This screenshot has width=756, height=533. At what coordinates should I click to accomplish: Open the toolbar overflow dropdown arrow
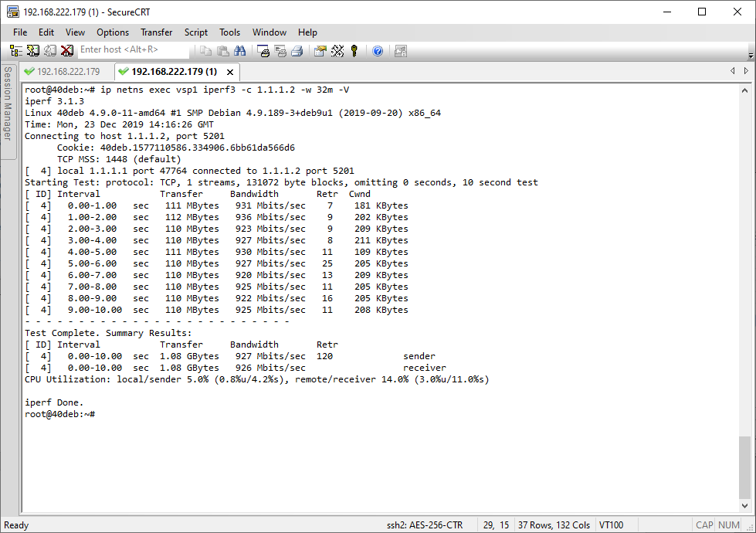750,54
